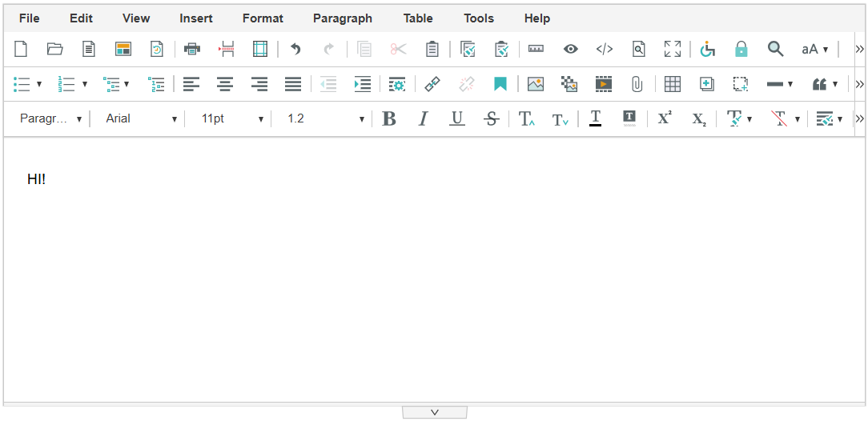868x421 pixels.
Task: Toggle the ruler display
Action: point(536,49)
